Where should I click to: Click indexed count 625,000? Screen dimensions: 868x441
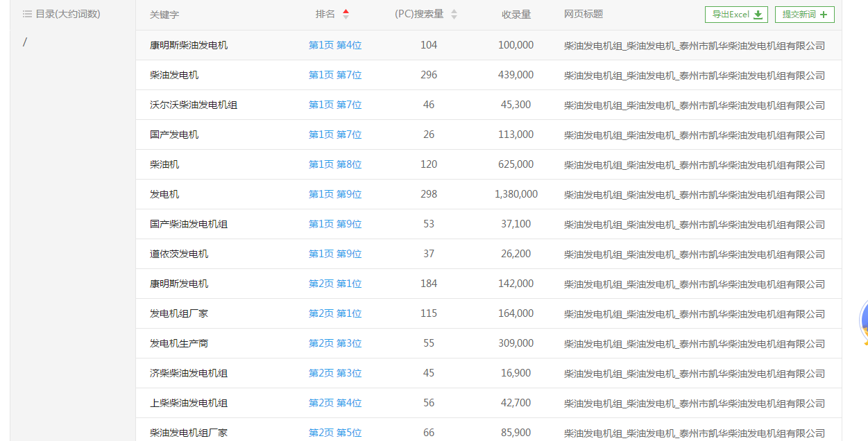516,164
